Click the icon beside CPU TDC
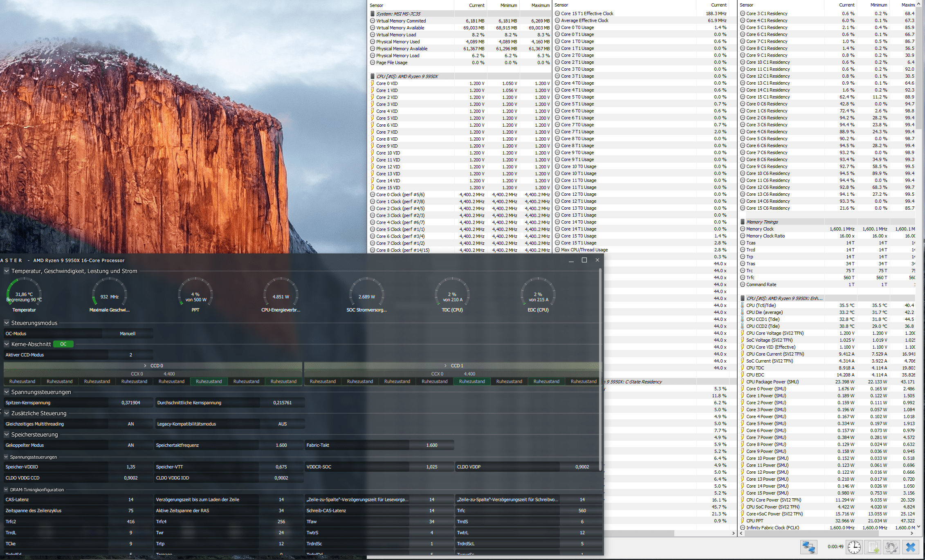Viewport: 925px width, 560px height. coord(743,368)
